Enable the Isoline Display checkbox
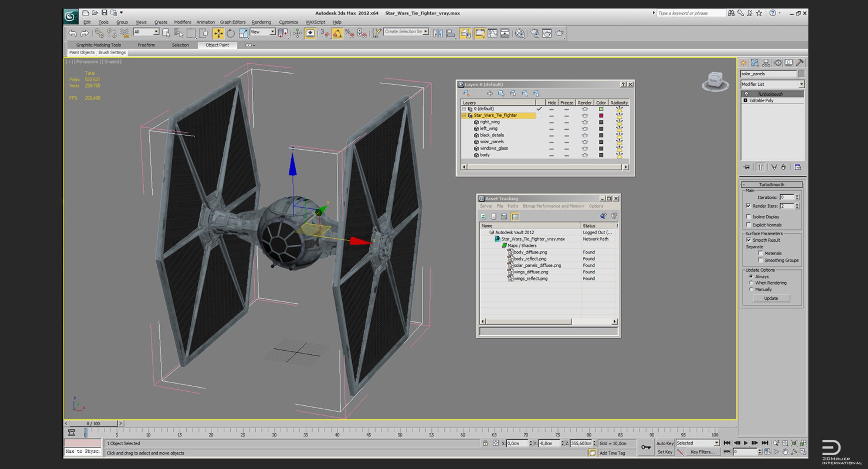This screenshot has height=469, width=868. point(749,217)
